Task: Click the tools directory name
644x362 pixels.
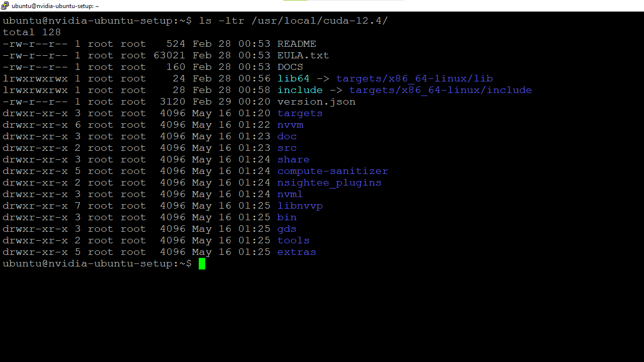Action: coord(293,240)
